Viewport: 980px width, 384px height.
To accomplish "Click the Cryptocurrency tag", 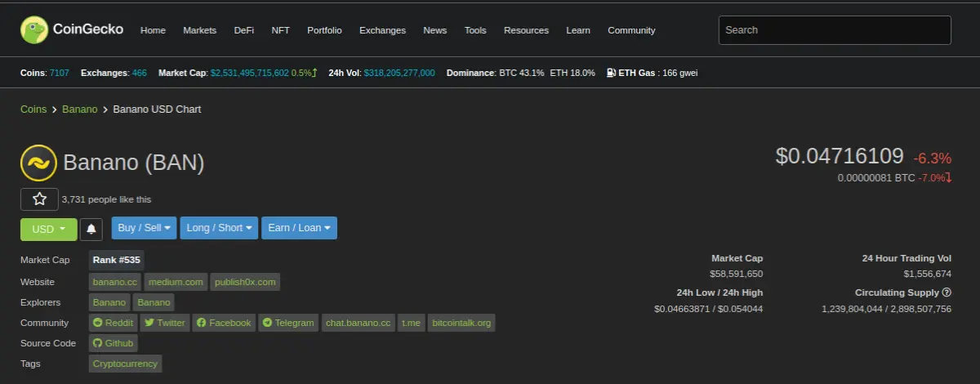I will click(125, 364).
